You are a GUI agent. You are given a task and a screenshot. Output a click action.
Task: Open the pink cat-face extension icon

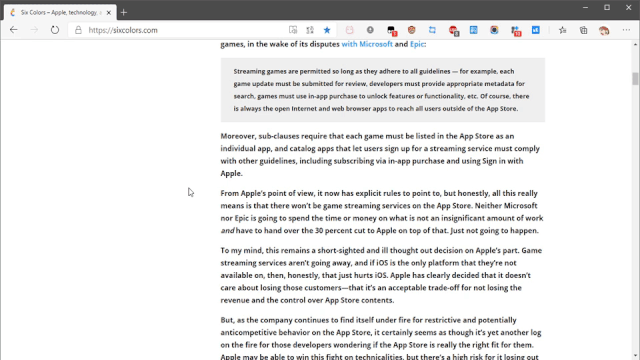coord(349,30)
